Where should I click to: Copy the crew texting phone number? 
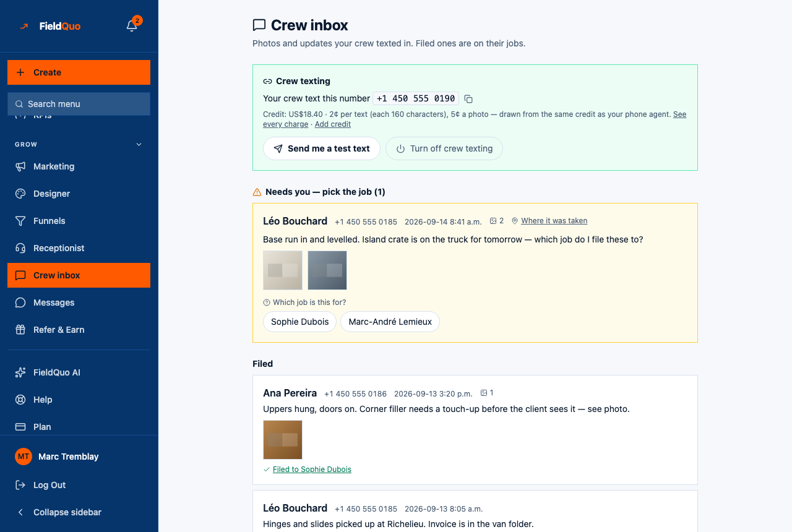pos(468,99)
